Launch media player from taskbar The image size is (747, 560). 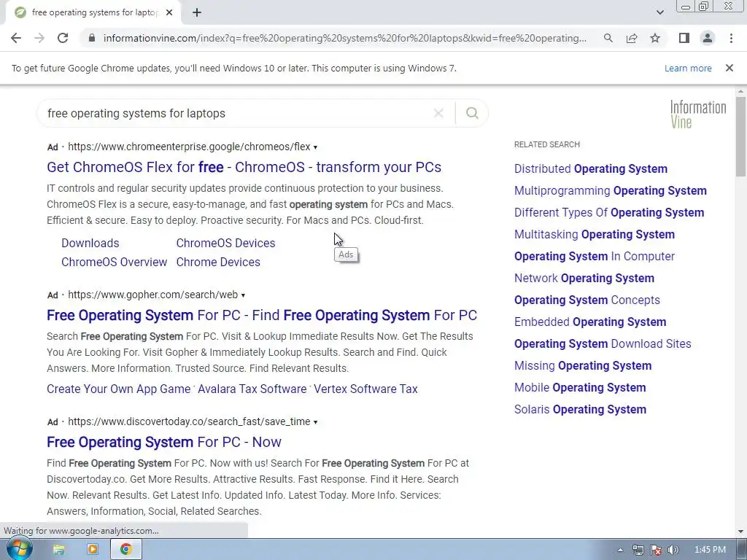click(x=92, y=550)
